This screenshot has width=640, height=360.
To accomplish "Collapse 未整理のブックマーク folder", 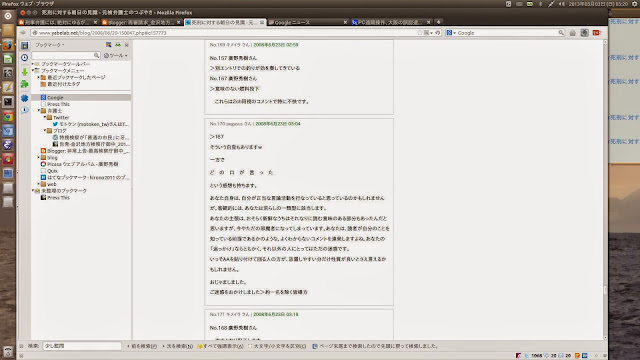I will point(33,191).
